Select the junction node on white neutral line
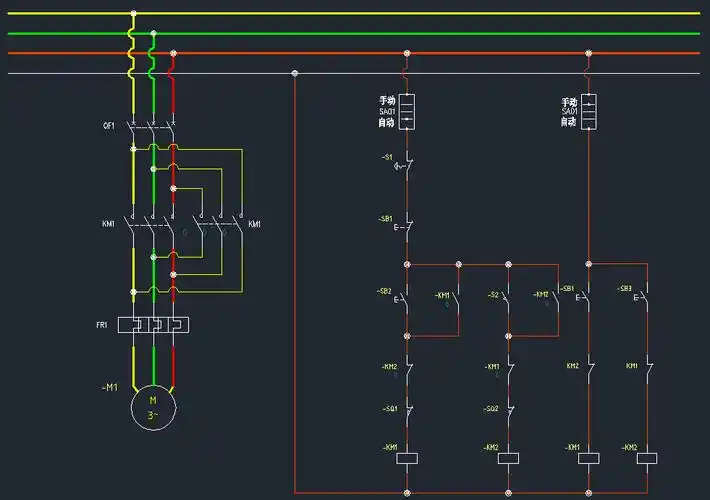Screen dimensions: 710x500 pos(294,73)
